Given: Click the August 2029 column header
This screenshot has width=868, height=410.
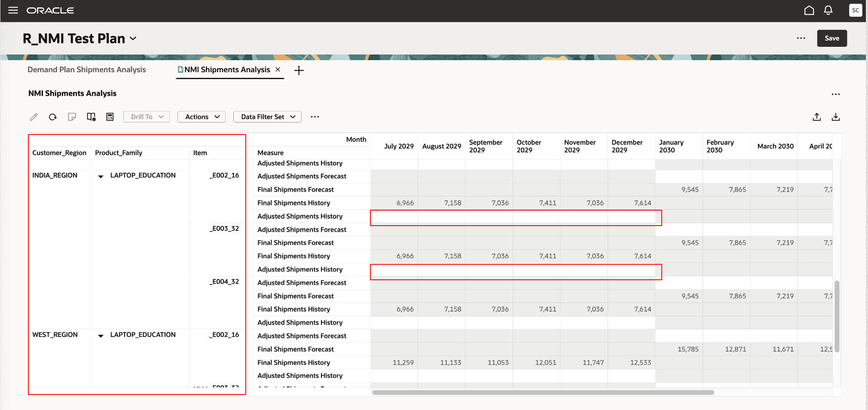Looking at the screenshot, I should [442, 146].
